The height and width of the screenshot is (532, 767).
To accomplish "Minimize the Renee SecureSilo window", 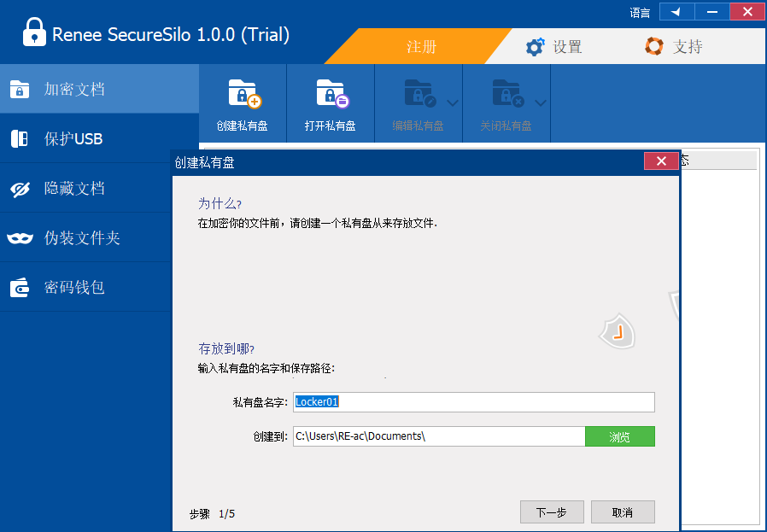I will point(712,12).
